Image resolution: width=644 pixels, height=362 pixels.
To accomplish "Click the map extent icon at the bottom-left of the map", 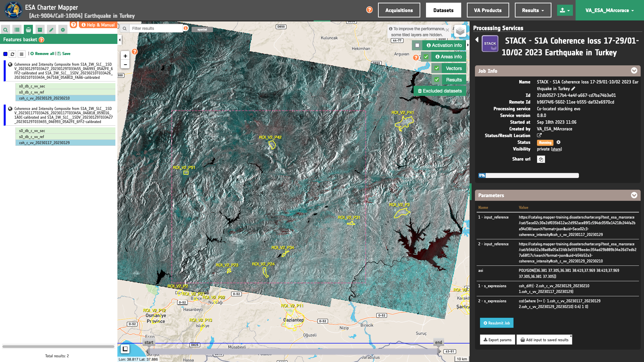I will [125, 349].
